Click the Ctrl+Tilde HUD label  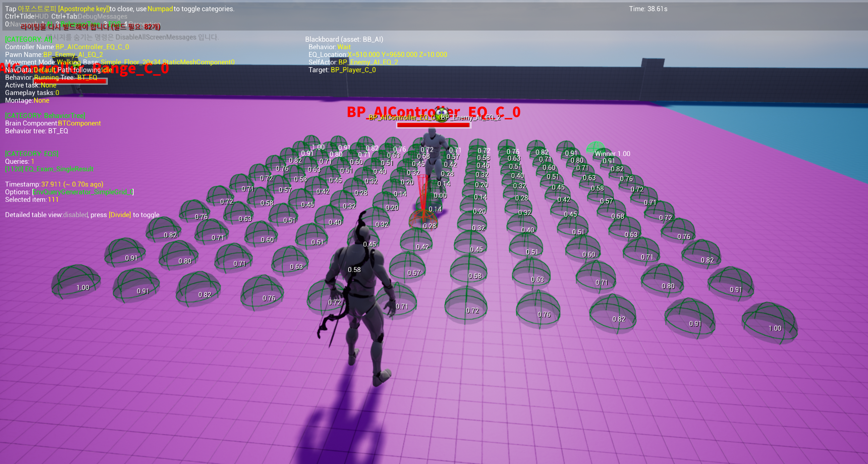[x=26, y=16]
